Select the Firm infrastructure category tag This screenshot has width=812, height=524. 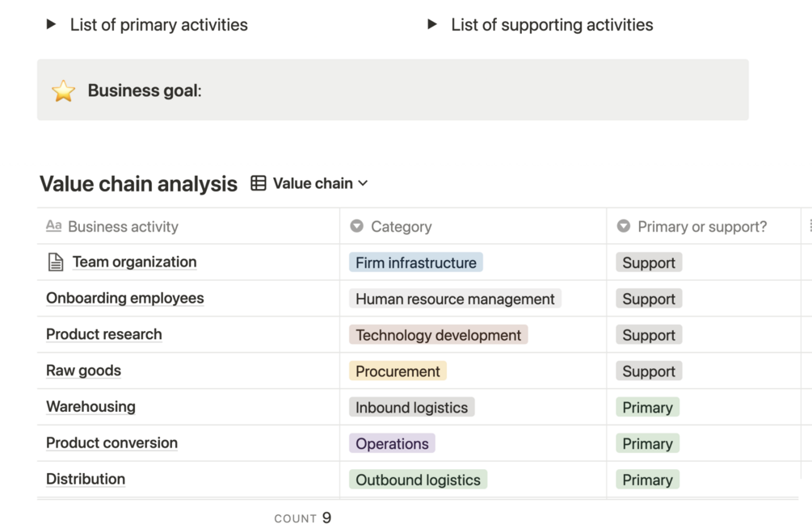click(415, 262)
